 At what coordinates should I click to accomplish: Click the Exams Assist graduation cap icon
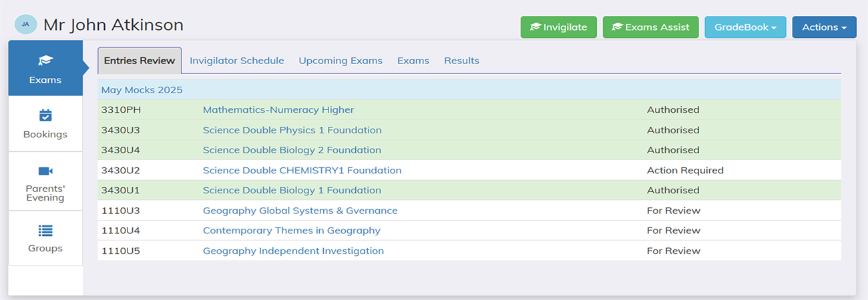618,27
